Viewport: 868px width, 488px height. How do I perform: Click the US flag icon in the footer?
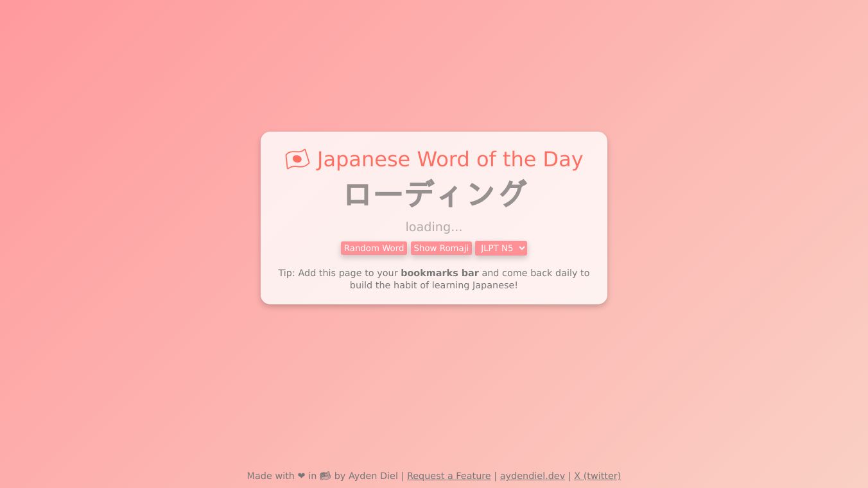point(325,476)
